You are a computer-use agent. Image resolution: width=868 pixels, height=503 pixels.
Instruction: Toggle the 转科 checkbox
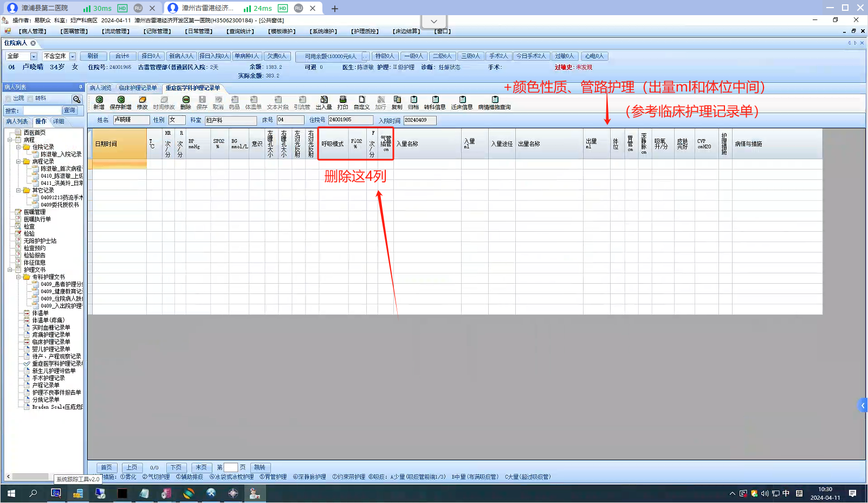[x=30, y=99]
